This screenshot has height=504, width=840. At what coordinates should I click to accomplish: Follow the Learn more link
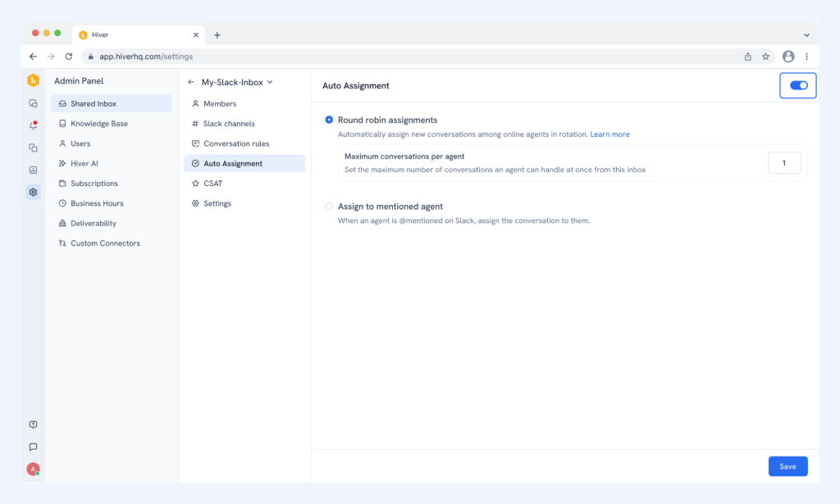[x=609, y=134]
